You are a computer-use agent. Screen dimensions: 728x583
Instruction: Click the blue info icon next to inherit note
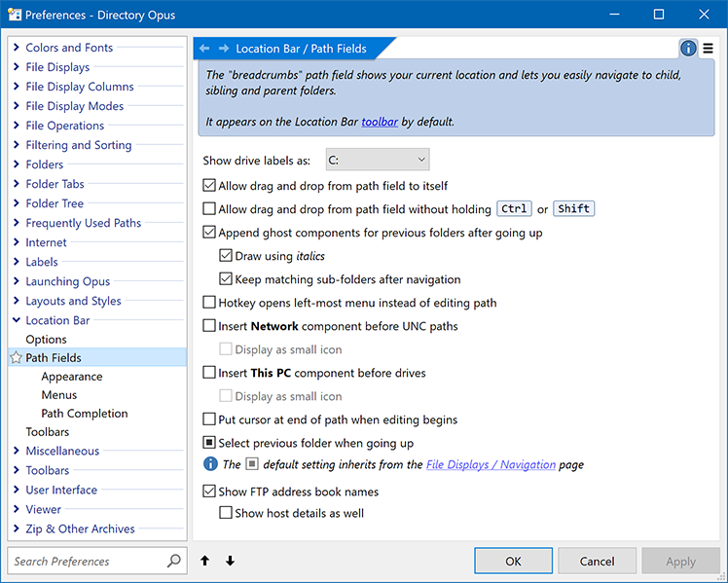pyautogui.click(x=210, y=463)
